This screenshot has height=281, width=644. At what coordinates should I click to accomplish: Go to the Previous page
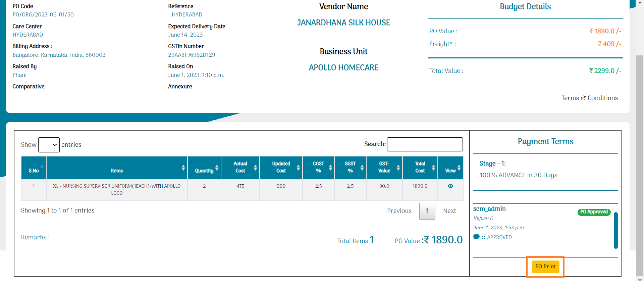[x=399, y=211]
